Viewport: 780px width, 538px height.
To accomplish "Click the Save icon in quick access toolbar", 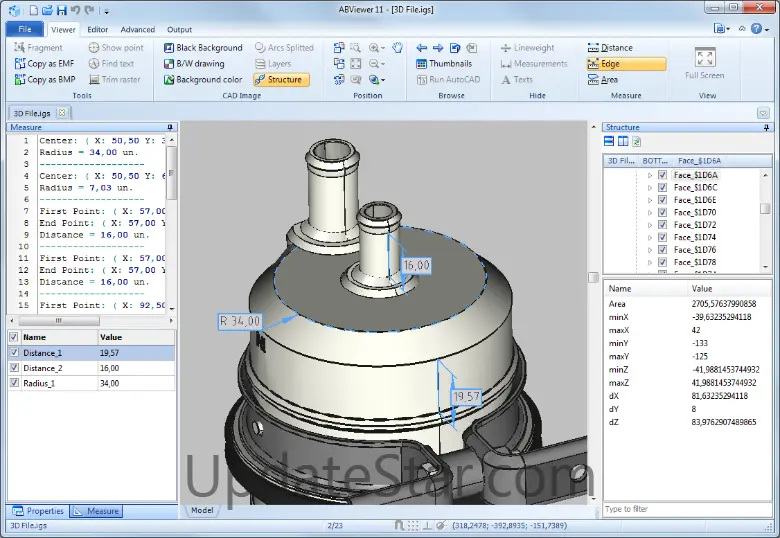I will [x=61, y=10].
